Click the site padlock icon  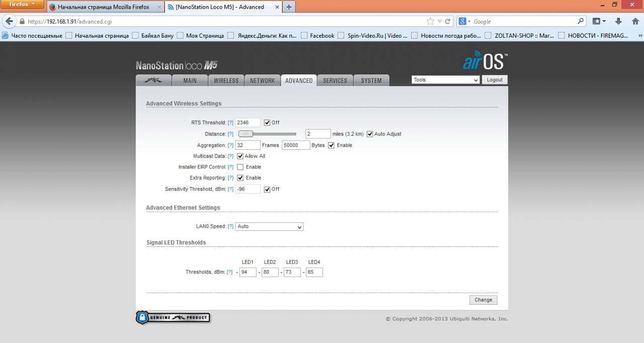tap(22, 22)
